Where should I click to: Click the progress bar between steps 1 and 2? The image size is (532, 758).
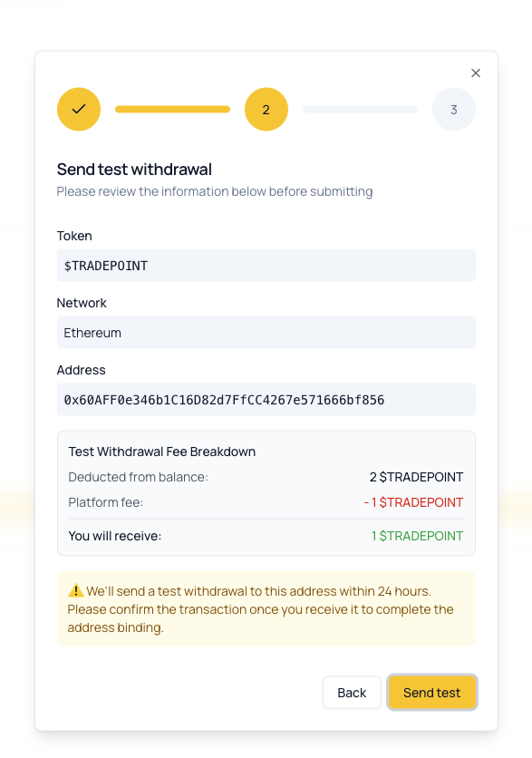click(x=172, y=109)
